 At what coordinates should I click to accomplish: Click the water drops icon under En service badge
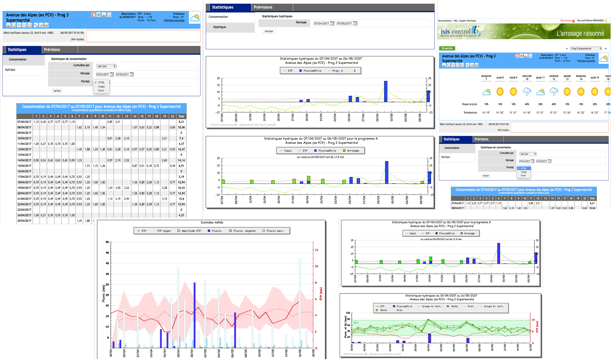coord(472,65)
